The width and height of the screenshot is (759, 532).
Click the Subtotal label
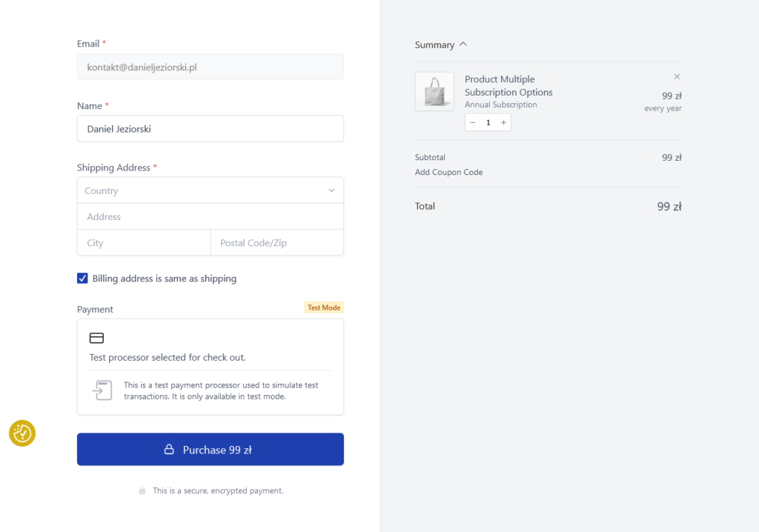click(x=430, y=157)
